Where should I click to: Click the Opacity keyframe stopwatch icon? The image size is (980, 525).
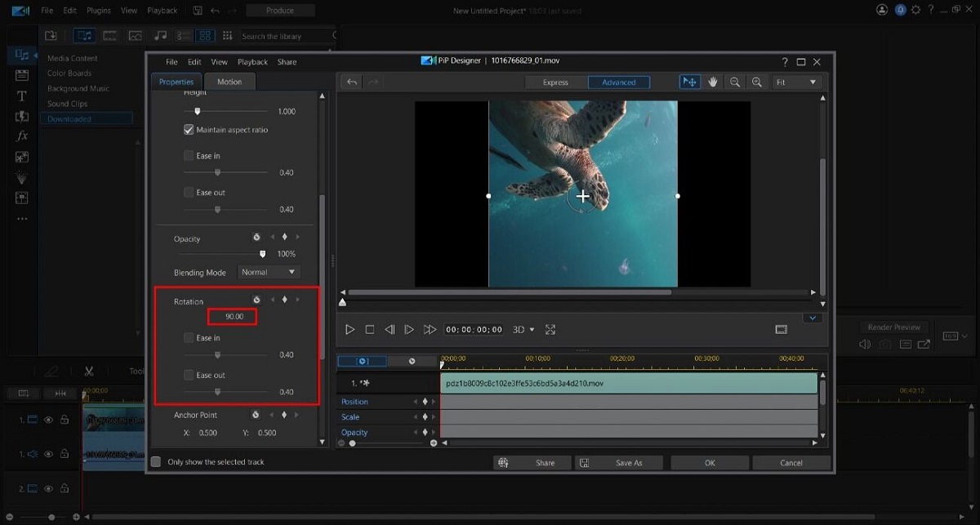tap(256, 238)
